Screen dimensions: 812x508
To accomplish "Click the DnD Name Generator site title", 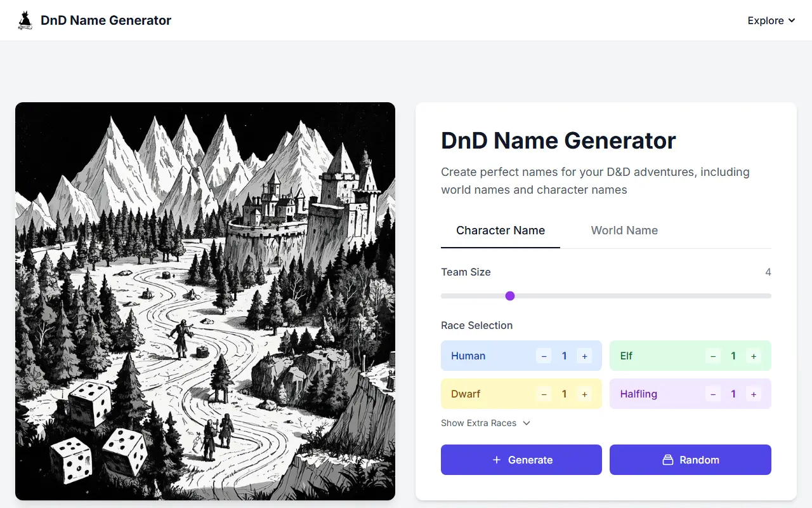I will click(x=106, y=20).
